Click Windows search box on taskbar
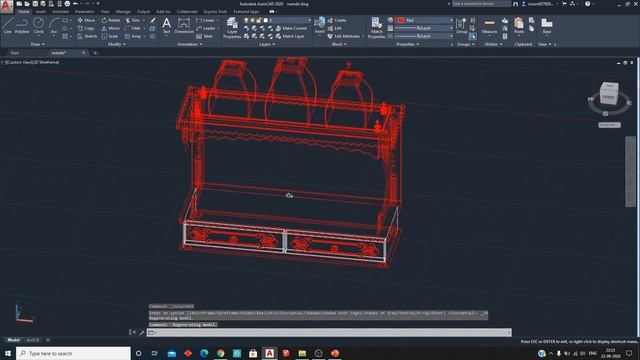This screenshot has width=640, height=360. coord(73,353)
